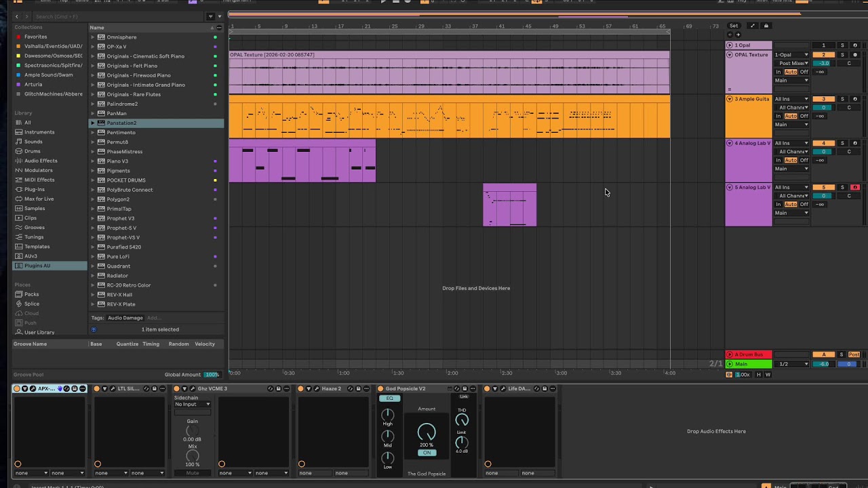Click the Name column header

97,28
